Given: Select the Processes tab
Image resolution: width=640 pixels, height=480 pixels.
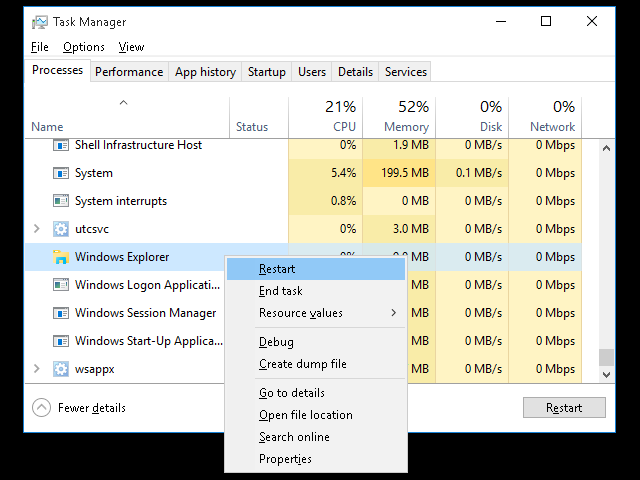Looking at the screenshot, I should point(58,70).
